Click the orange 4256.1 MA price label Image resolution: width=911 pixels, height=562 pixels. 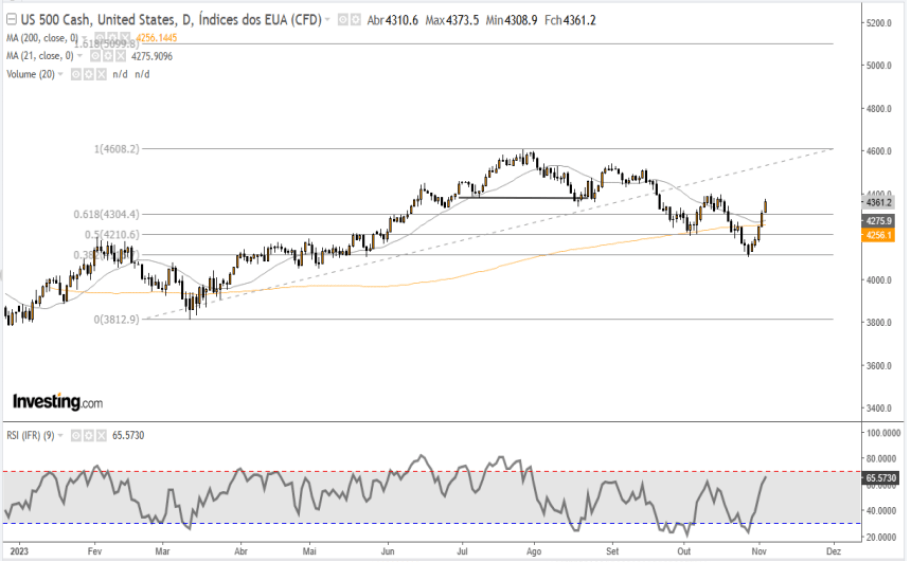(878, 235)
